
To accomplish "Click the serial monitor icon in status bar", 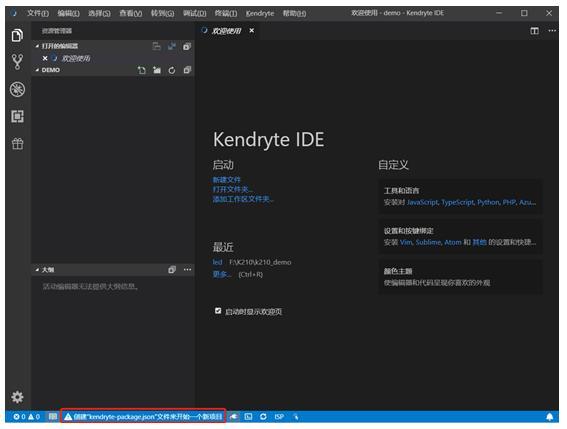I will [53, 417].
